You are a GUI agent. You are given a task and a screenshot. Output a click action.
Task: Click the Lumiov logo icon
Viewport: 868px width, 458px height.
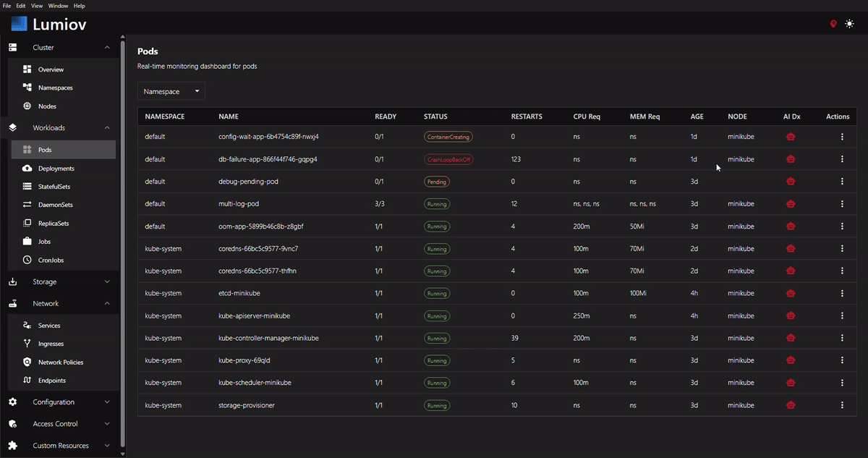(x=19, y=24)
